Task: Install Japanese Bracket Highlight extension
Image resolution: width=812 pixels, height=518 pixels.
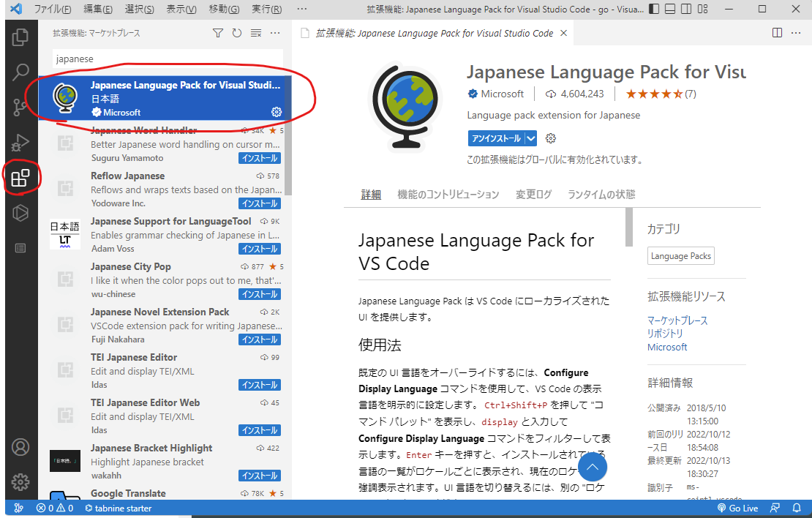Action: coord(260,476)
